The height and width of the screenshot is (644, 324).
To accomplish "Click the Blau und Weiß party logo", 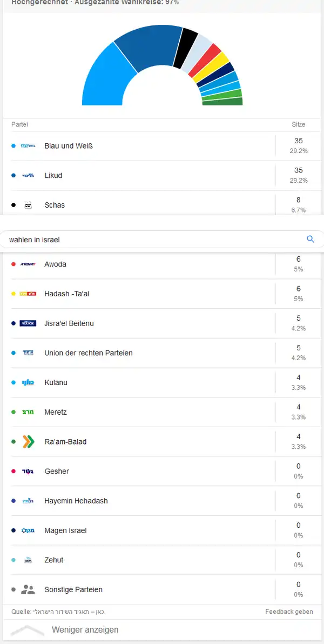I will click(28, 146).
